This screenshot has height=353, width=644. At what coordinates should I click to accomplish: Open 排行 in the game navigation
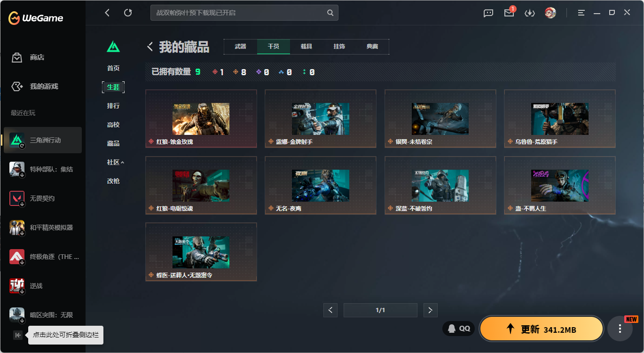point(113,106)
